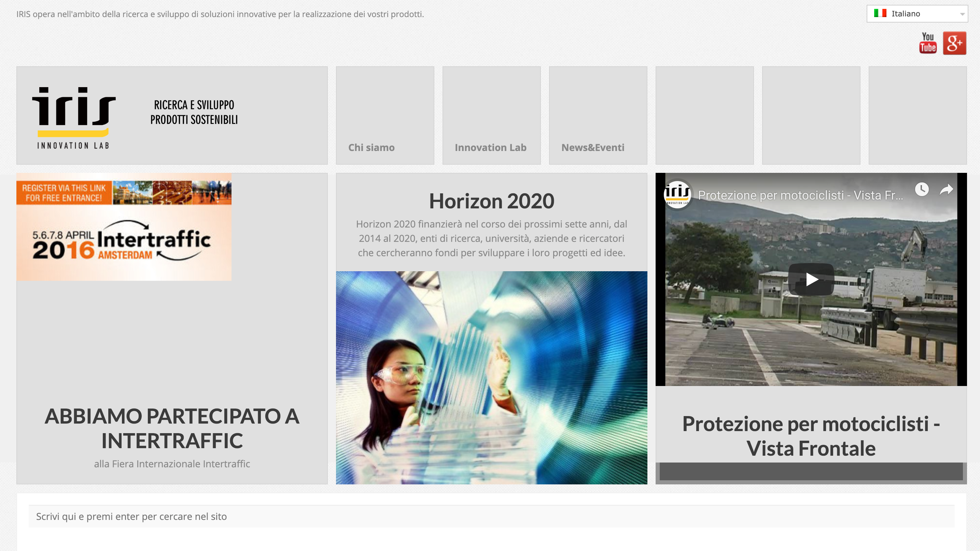Open the Google Plus icon
The height and width of the screenshot is (551, 980).
pos(954,43)
